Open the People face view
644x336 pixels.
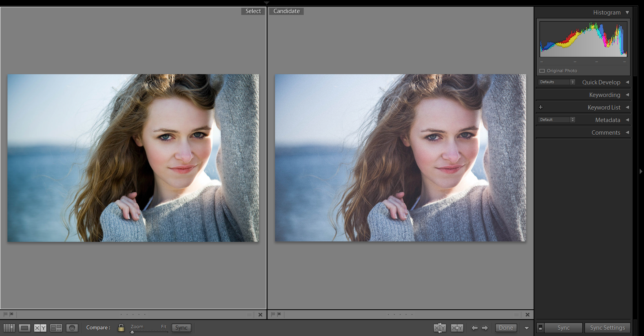(x=72, y=328)
